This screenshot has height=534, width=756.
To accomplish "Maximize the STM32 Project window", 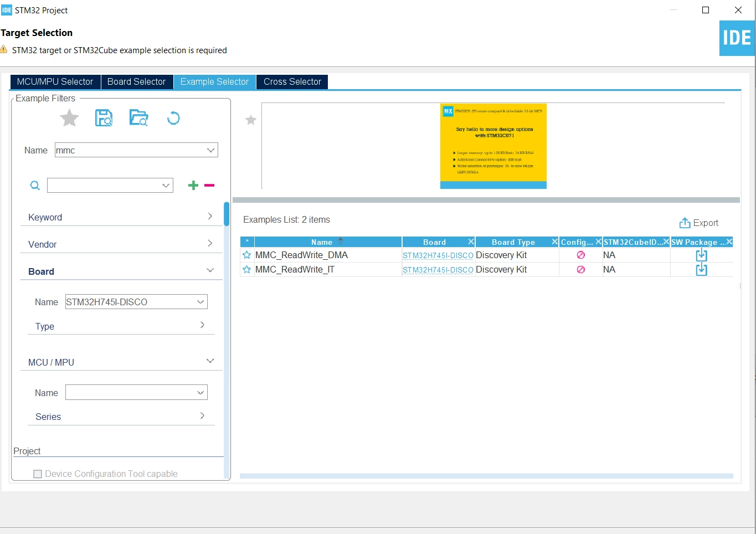I will pyautogui.click(x=706, y=10).
